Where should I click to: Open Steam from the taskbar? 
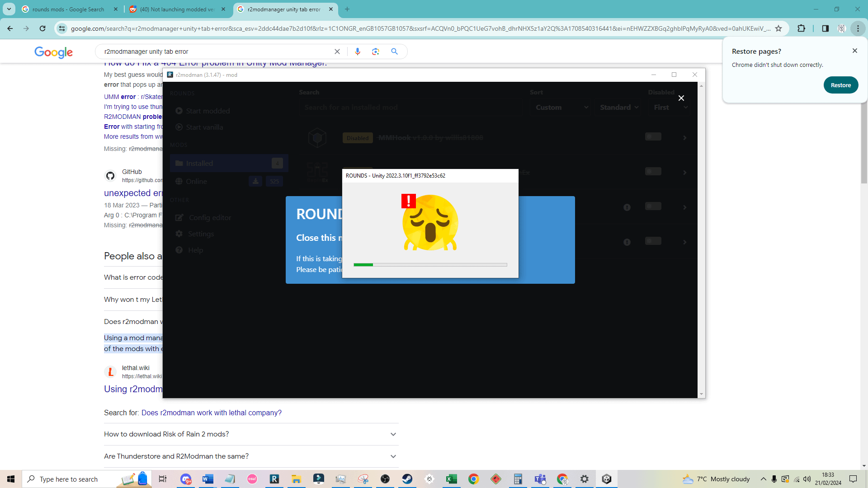coord(407,479)
